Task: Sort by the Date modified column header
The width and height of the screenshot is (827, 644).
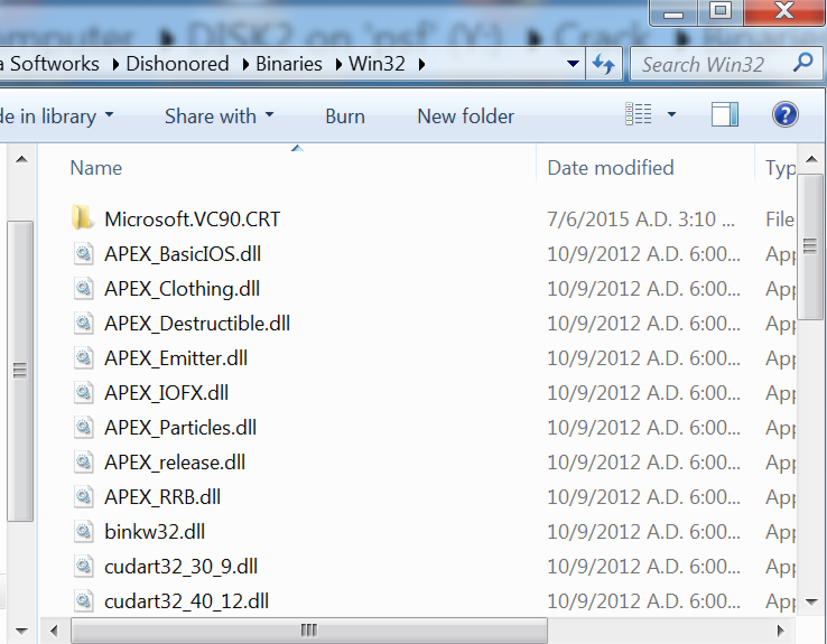Action: (610, 168)
